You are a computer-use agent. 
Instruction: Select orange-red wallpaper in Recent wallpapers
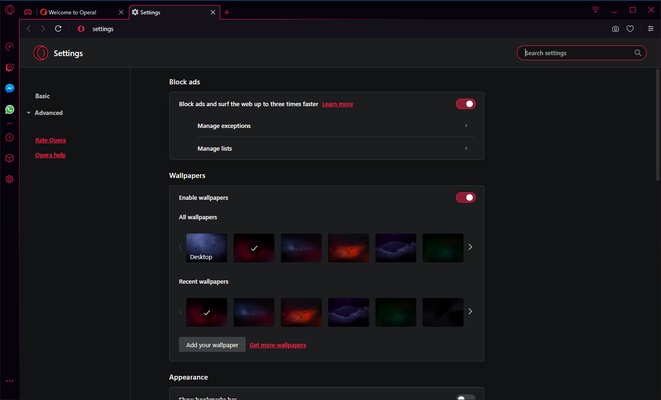point(301,312)
